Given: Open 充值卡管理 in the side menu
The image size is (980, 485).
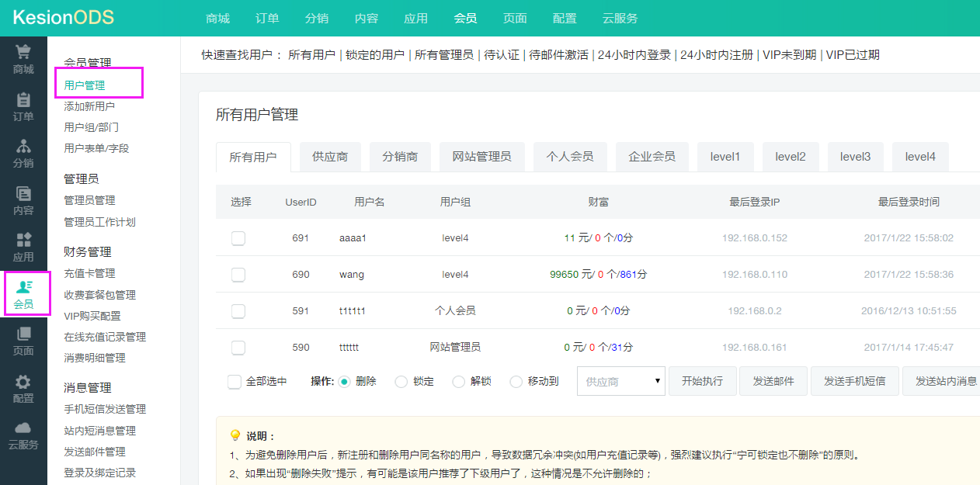Looking at the screenshot, I should (89, 273).
